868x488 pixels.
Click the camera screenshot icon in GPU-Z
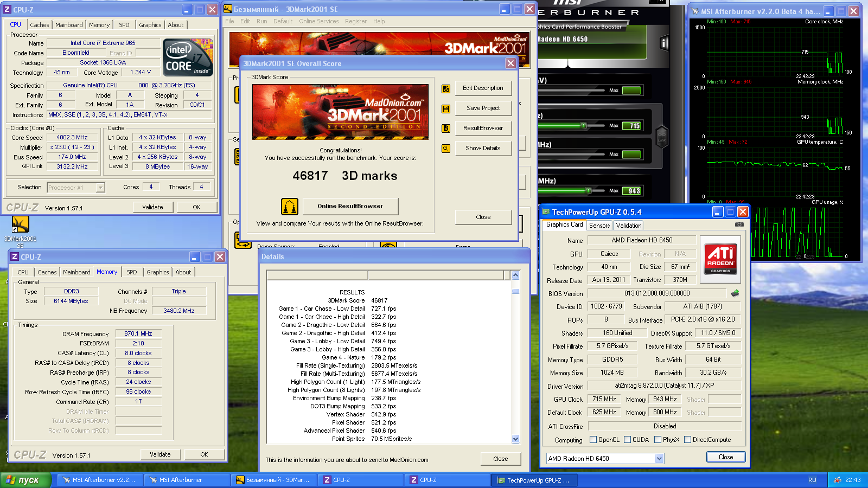click(x=739, y=224)
